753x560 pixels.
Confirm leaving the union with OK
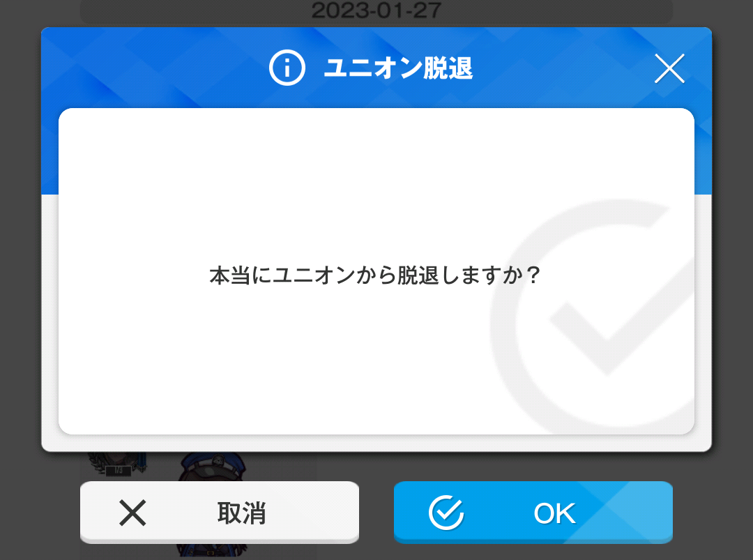click(x=533, y=513)
